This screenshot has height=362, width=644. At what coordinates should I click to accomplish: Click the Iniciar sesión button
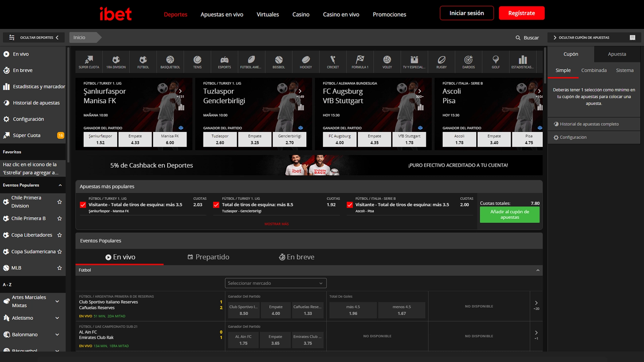point(467,13)
